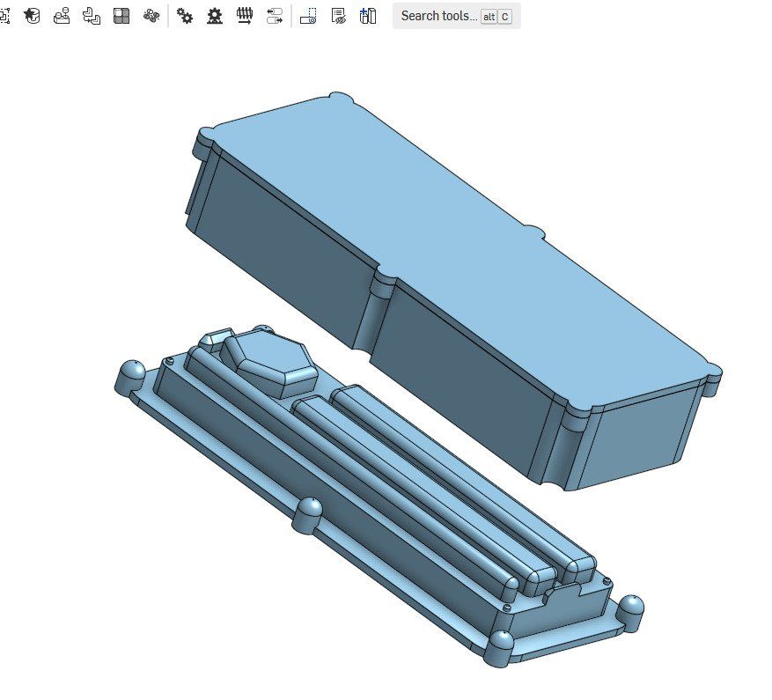
Task: Open the Named positions tool
Action: click(336, 14)
